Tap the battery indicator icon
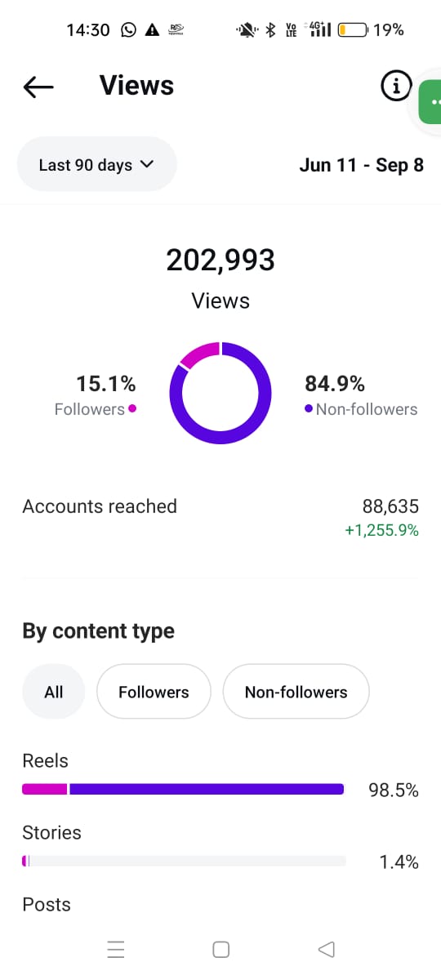Screen dimensions: 441x980 352,30
